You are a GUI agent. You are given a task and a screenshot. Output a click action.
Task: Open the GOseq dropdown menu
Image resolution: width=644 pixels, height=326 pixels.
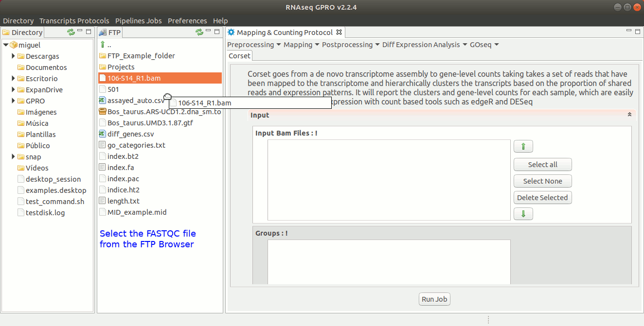pyautogui.click(x=484, y=45)
